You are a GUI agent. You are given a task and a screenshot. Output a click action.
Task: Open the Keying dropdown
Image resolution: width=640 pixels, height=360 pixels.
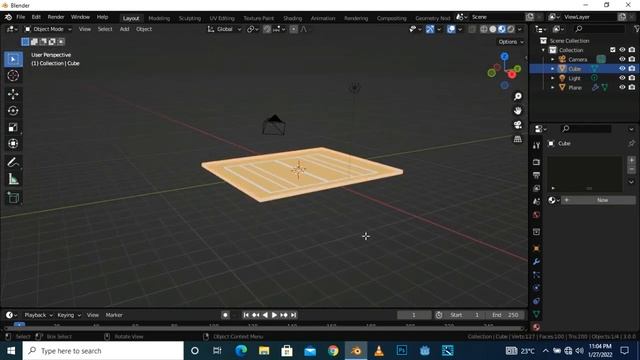tap(69, 315)
